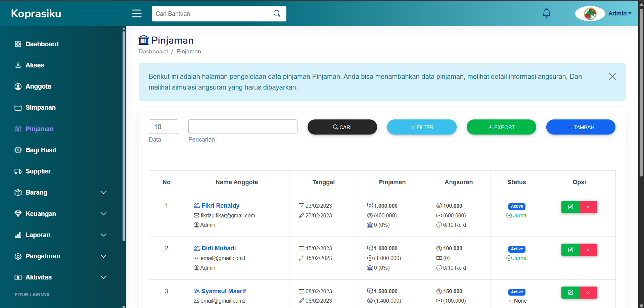
Task: Open Syamsul Maarif's loan details
Action: [224, 291]
